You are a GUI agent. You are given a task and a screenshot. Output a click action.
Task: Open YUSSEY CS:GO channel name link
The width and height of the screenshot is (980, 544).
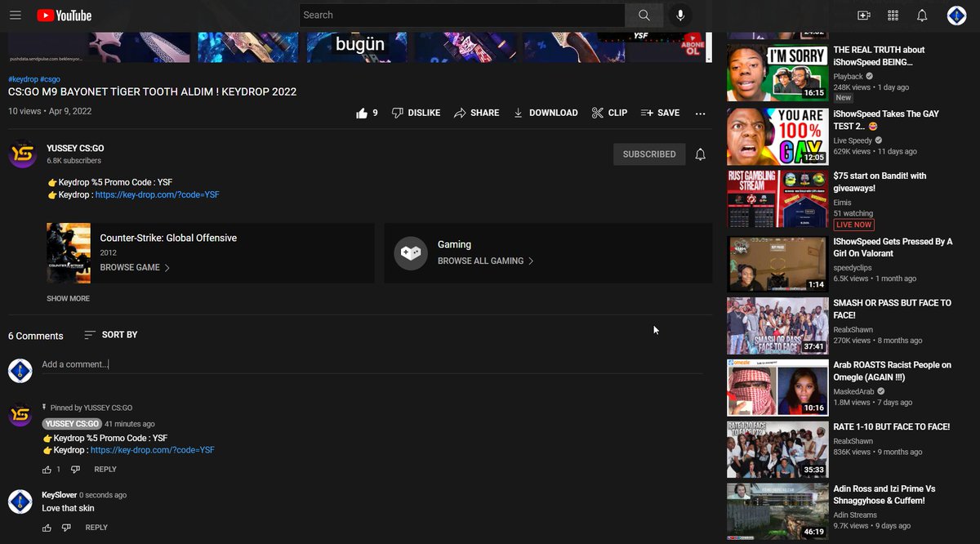[x=75, y=148]
